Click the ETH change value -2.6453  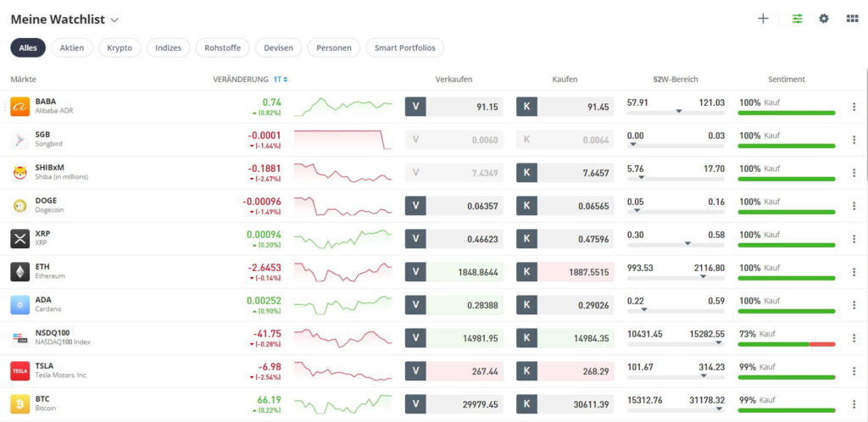point(264,268)
